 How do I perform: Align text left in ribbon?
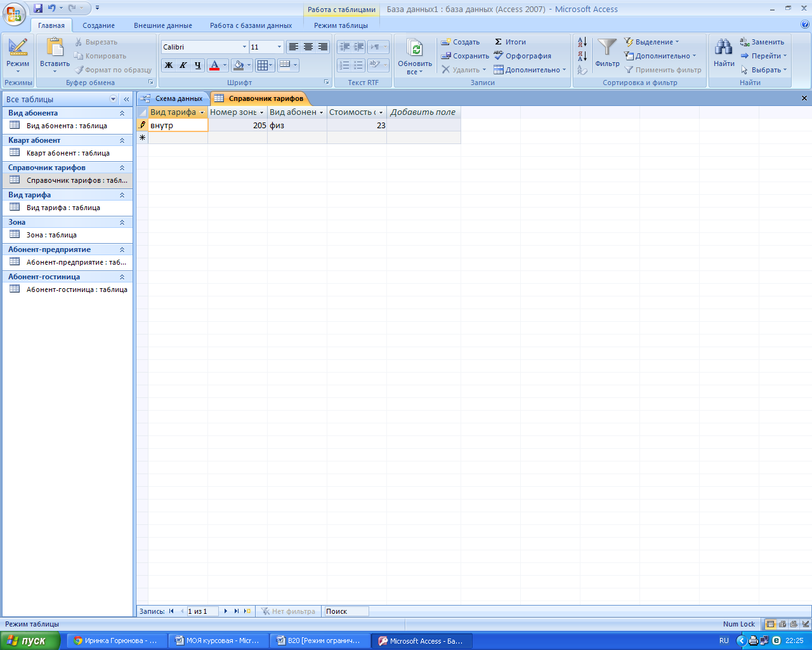pyautogui.click(x=294, y=47)
